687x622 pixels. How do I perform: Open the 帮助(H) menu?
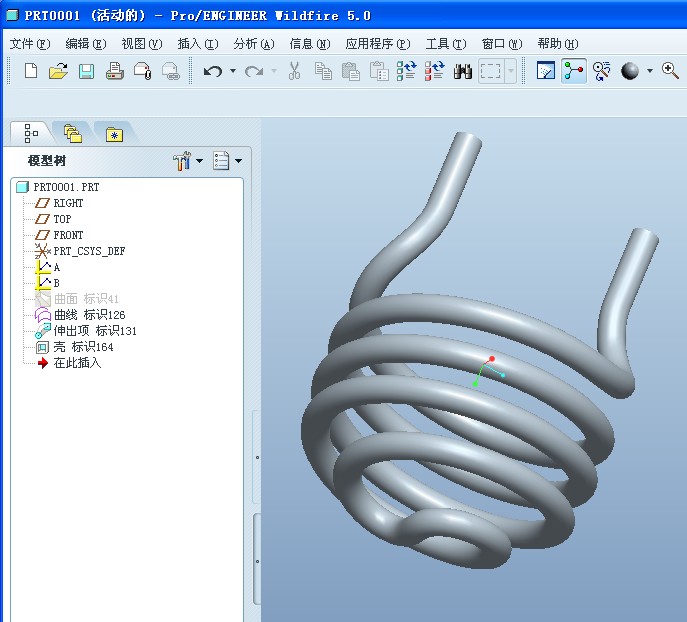pyautogui.click(x=558, y=44)
